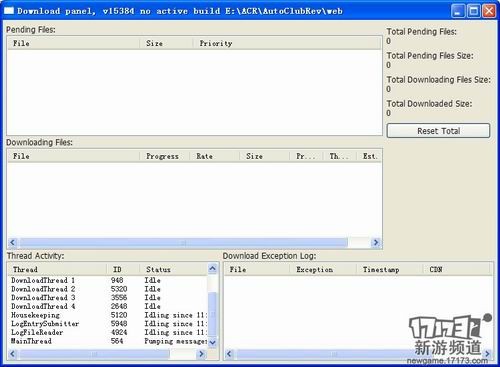Click the "Est." column header
Screen dimensions: 500x367
point(369,156)
